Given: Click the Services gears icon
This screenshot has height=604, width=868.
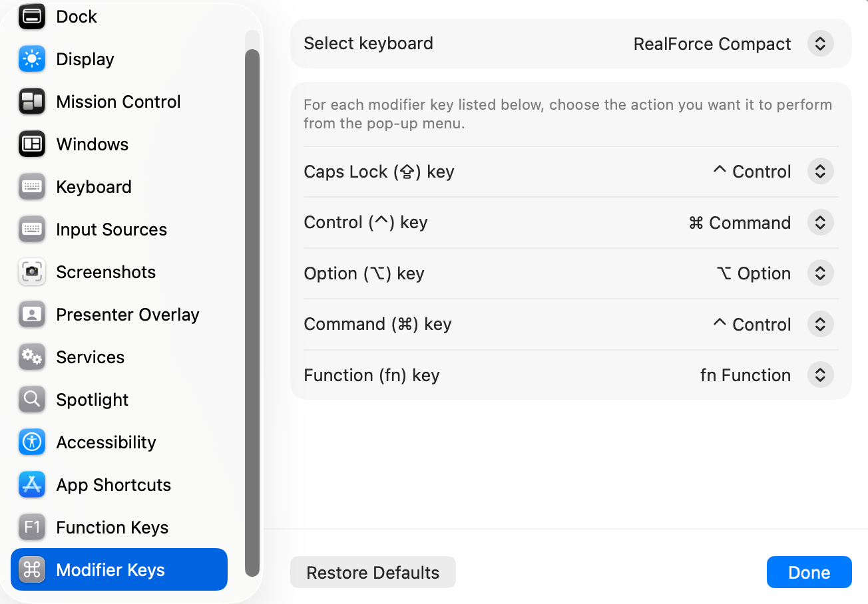Looking at the screenshot, I should click(x=32, y=357).
